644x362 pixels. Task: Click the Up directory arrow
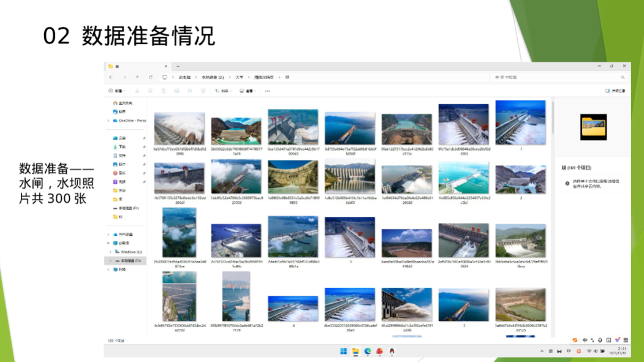coord(137,78)
